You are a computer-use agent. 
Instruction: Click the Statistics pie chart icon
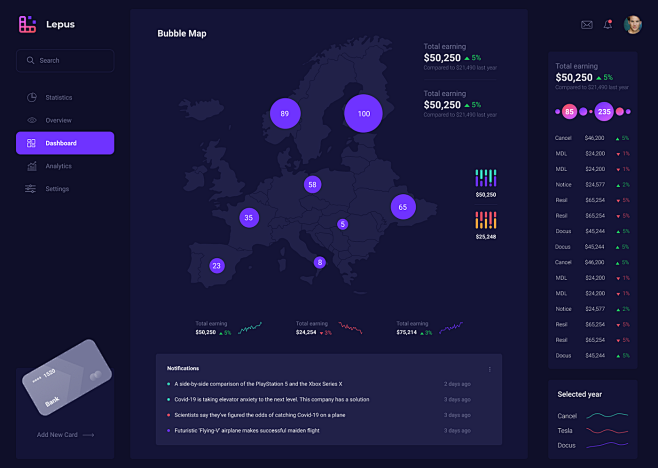[x=32, y=97]
